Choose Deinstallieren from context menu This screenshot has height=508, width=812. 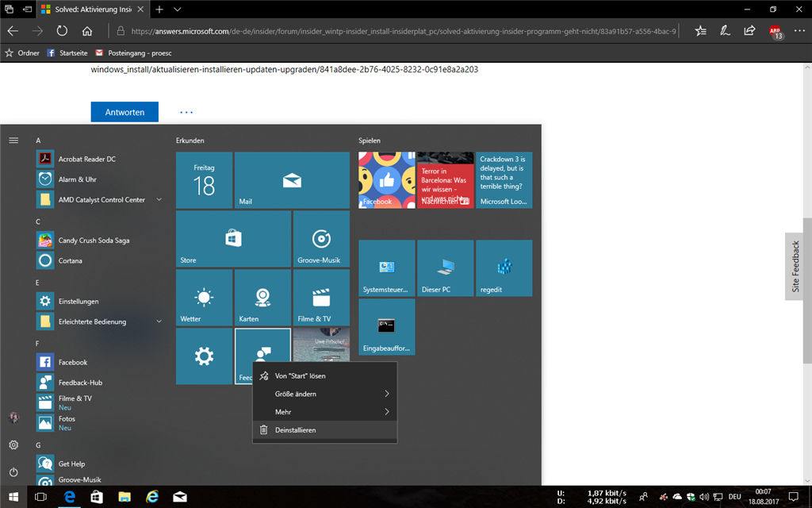(x=324, y=429)
